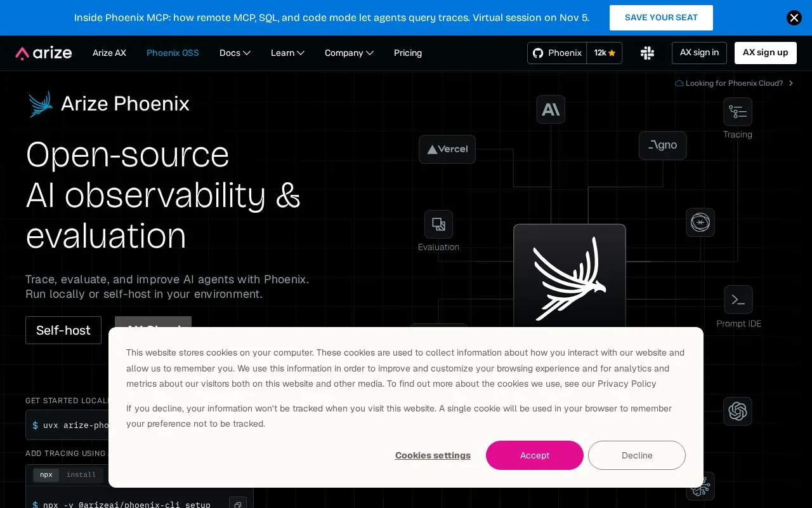Follow the Looking for Phoenix Cloud link
Viewport: 812px width, 508px height.
(x=734, y=83)
